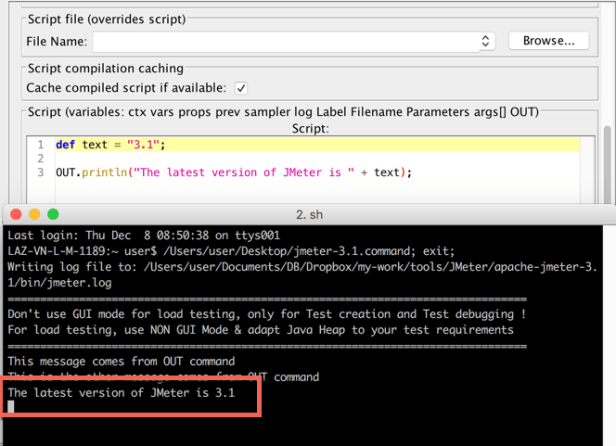
Task: Click the empty line 2 in script editor
Action: point(200,158)
